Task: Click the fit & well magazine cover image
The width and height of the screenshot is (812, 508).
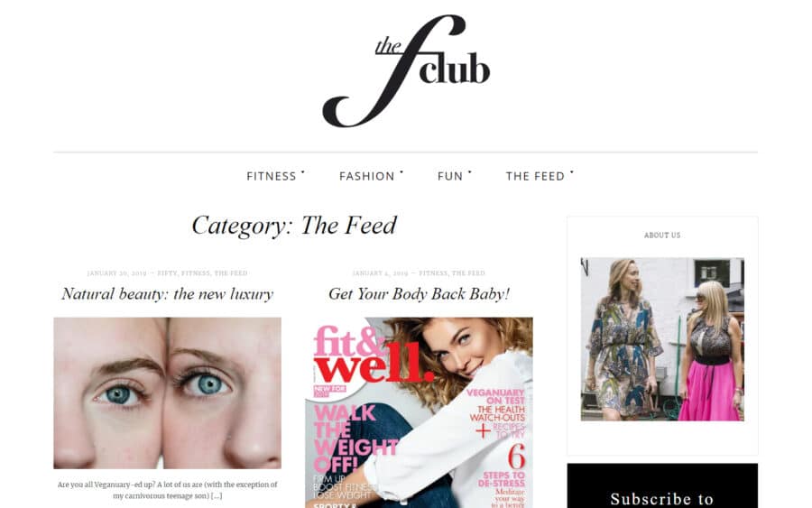Action: pos(419,412)
